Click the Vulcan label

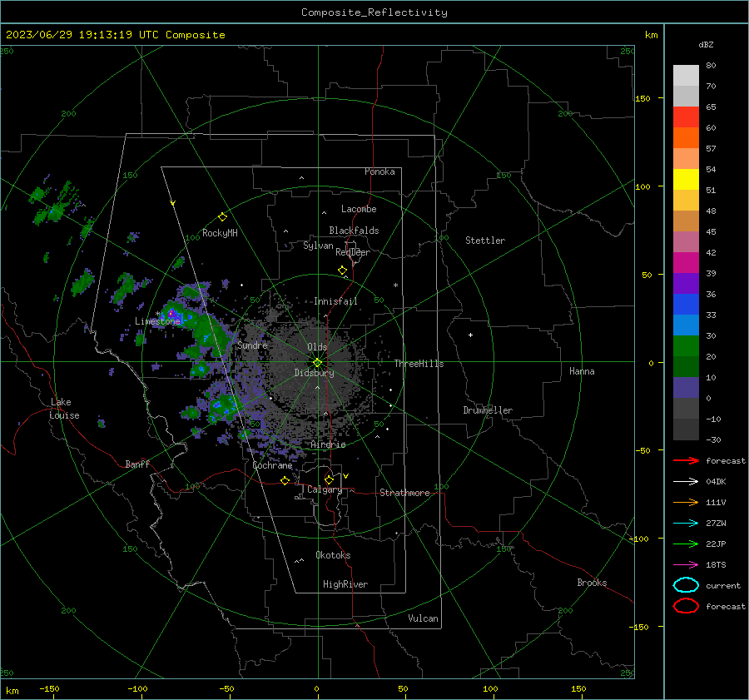[x=423, y=618]
